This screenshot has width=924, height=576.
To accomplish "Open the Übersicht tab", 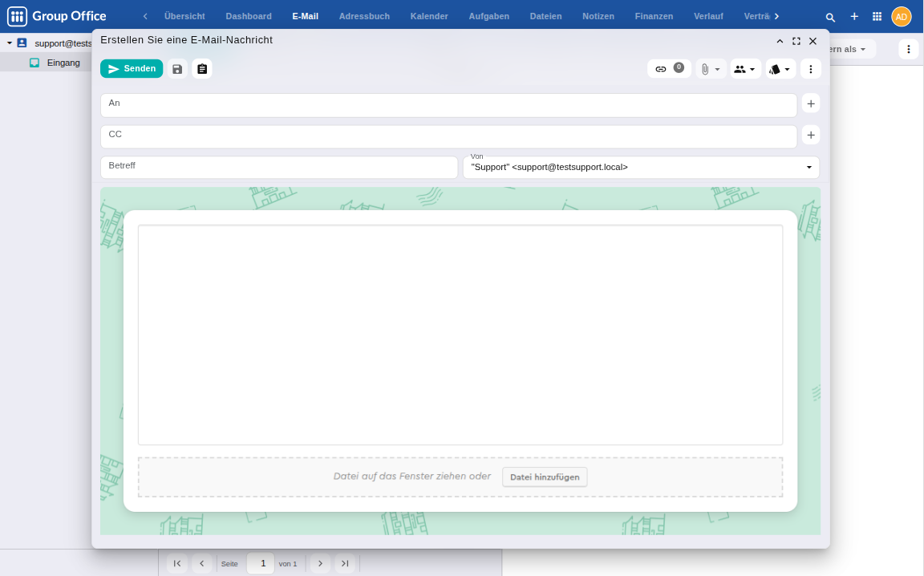I will 184,17.
